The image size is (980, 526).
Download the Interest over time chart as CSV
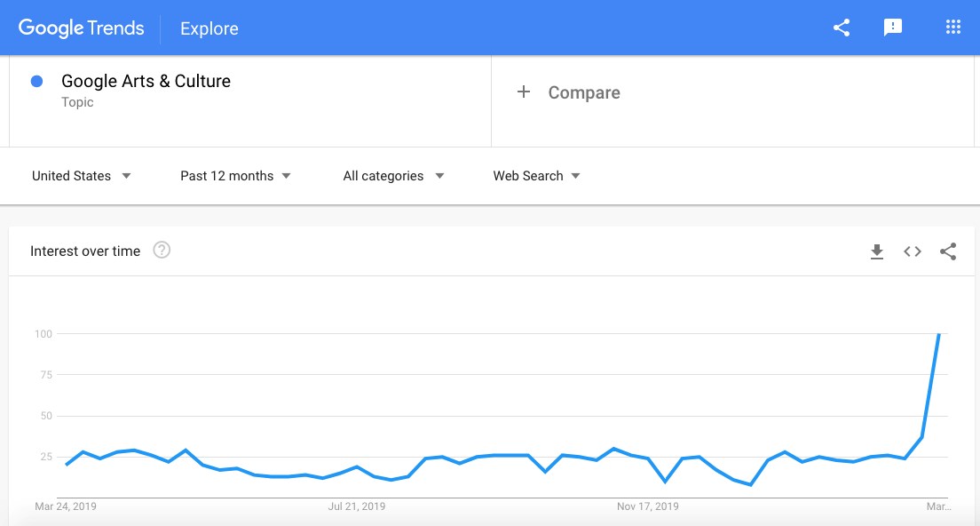click(x=877, y=251)
